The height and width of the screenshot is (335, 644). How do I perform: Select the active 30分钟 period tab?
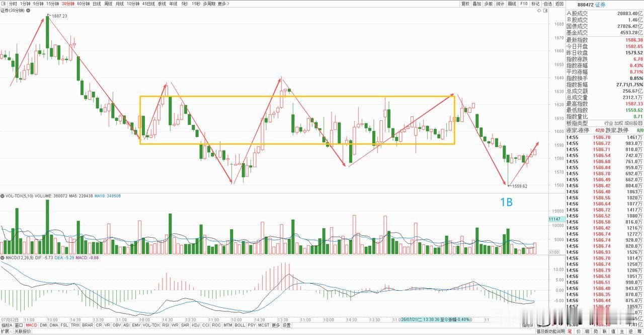click(x=68, y=4)
